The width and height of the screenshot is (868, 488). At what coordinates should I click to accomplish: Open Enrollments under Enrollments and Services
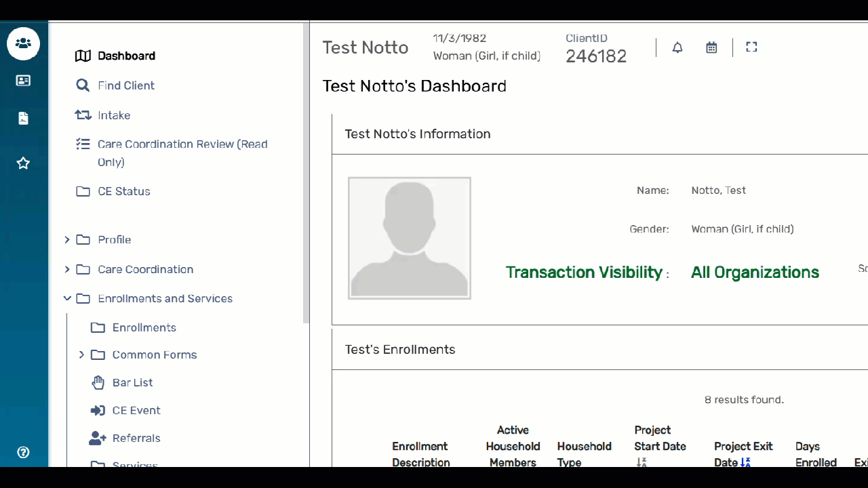pyautogui.click(x=144, y=327)
